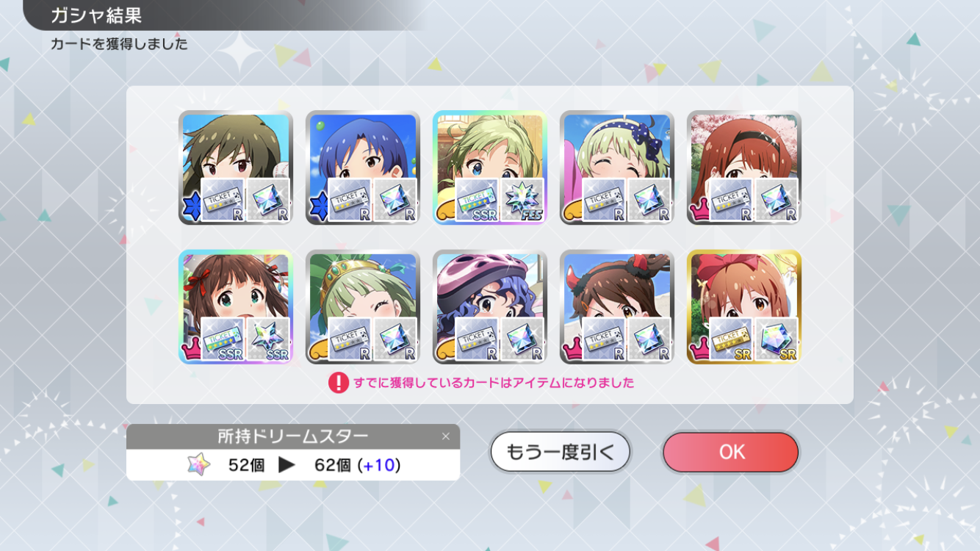
Task: Select the dark-haired baseball girl R card
Action: coord(235,168)
